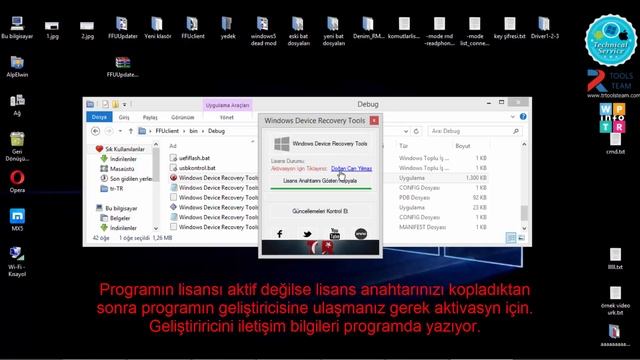640x360 pixels.
Task: Open the cmd.txt desktop file
Action: pos(615,144)
